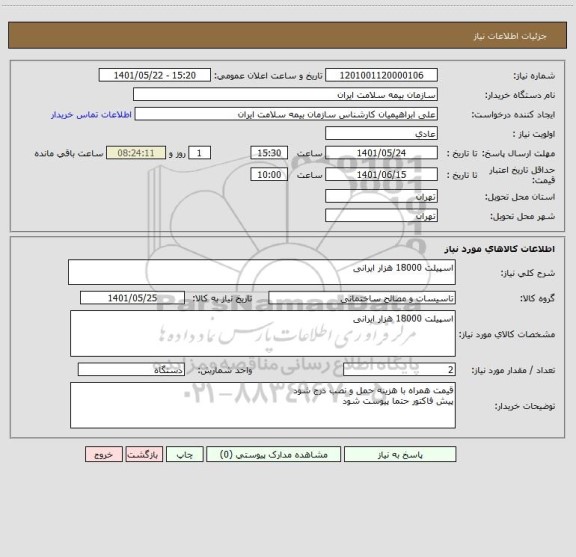Screen dimensions: 576x557
Task: Click label 'نام دستگاه خریدار:'
Action: (520, 95)
